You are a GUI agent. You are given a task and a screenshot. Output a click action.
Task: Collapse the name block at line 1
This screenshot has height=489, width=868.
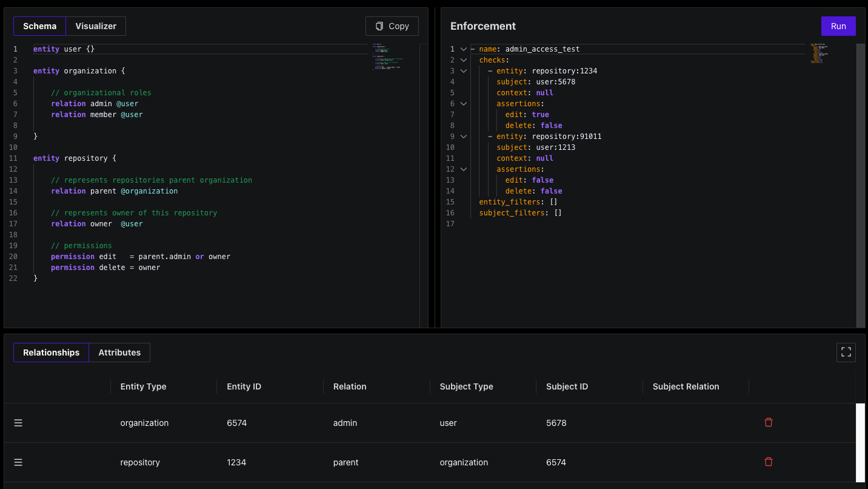[x=464, y=49]
